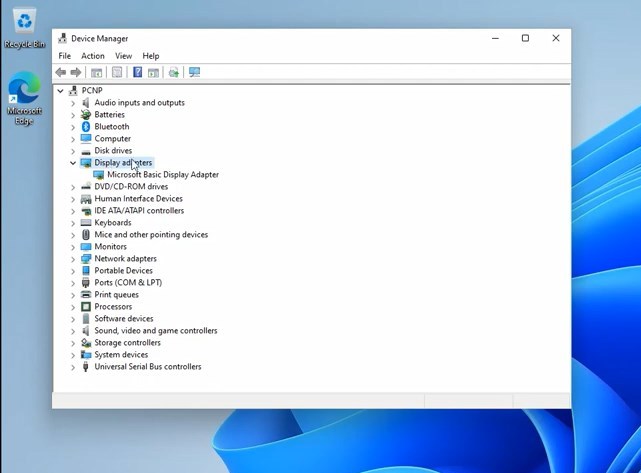Expand Software devices chevron
This screenshot has width=641, height=473.
point(73,319)
